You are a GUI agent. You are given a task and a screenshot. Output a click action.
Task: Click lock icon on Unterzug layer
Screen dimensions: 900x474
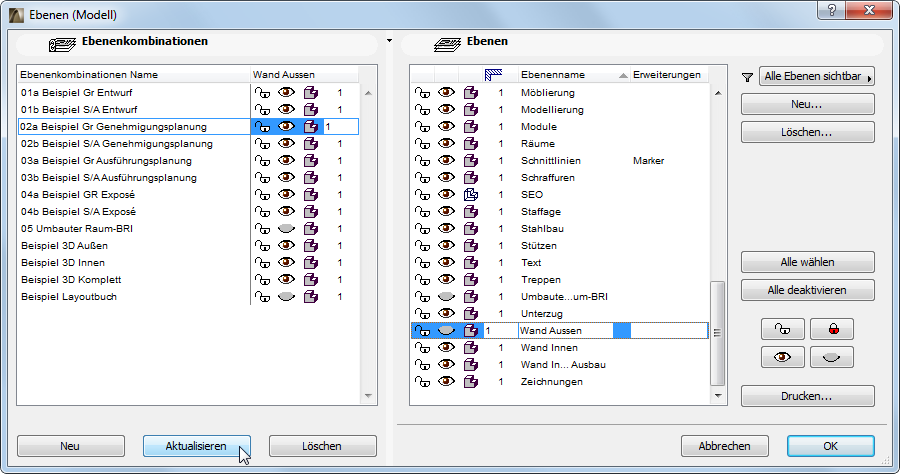click(422, 314)
